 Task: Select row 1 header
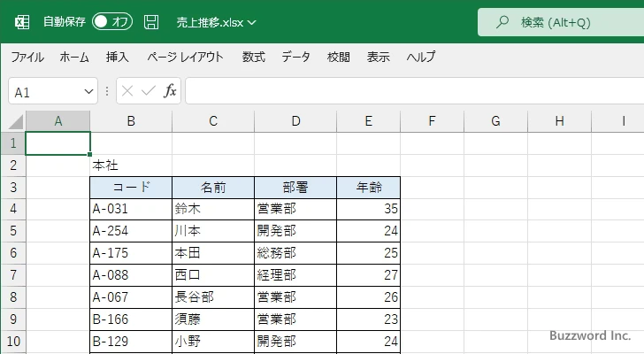point(13,143)
